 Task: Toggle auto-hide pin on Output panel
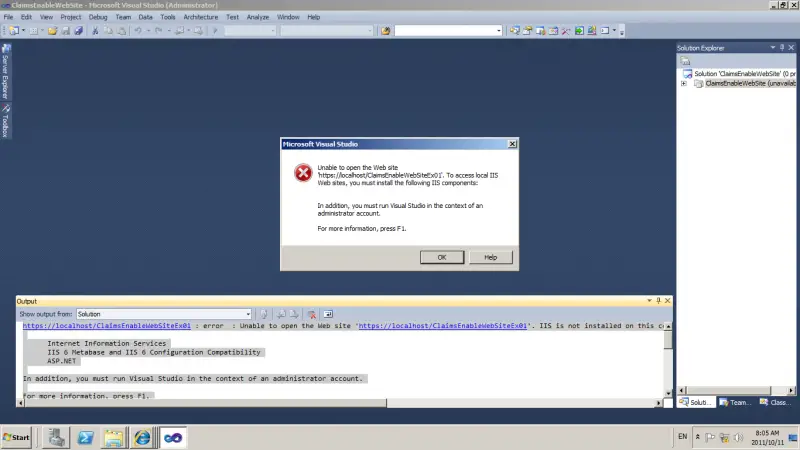pos(658,301)
